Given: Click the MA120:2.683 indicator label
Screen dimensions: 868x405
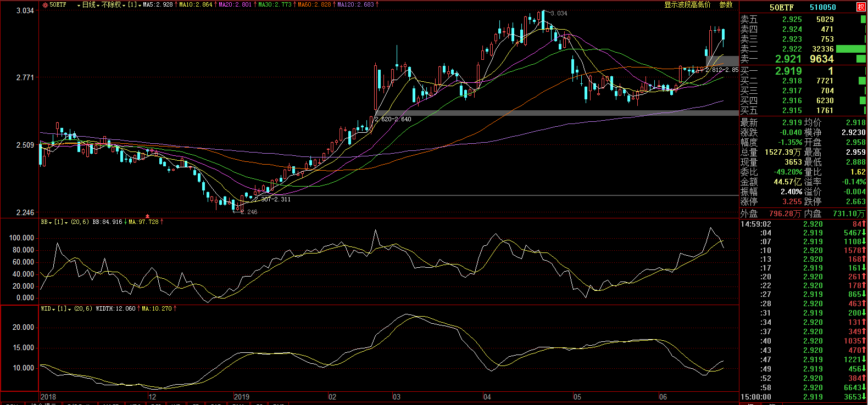Looking at the screenshot, I should 355,4.
